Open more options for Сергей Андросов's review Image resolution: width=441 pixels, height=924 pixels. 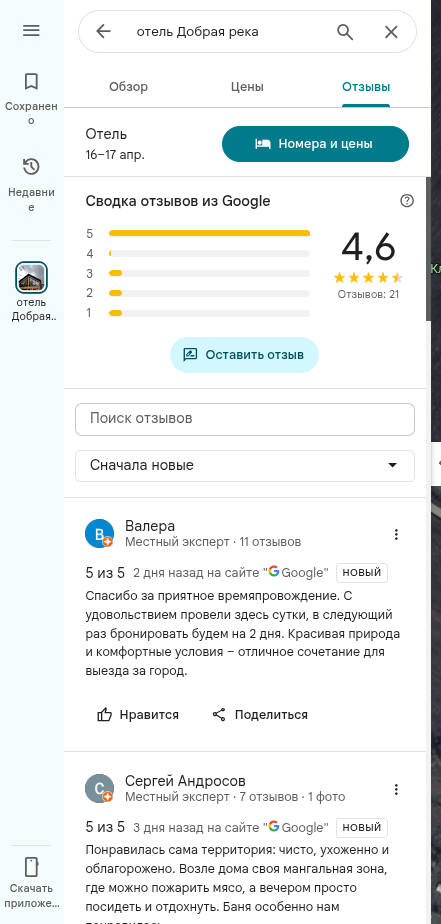[396, 789]
